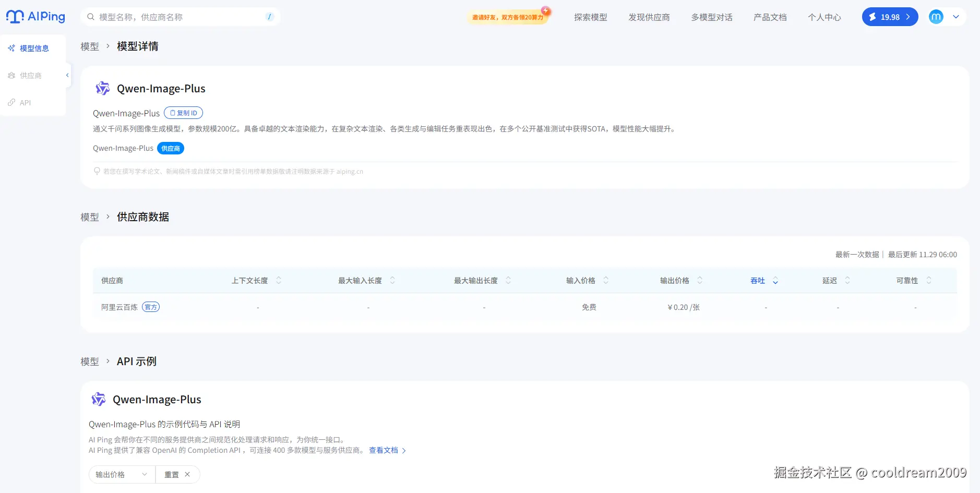
Task: Click the 最新一次数据 label
Action: [x=857, y=255]
